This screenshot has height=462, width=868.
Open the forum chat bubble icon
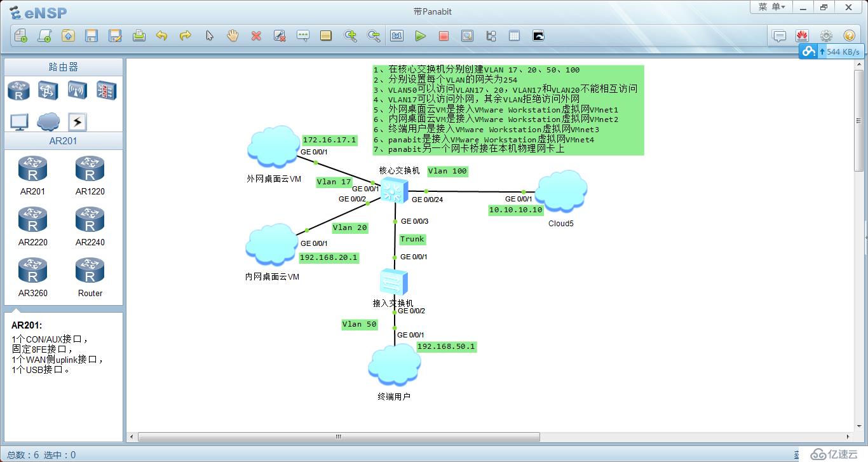click(x=779, y=36)
